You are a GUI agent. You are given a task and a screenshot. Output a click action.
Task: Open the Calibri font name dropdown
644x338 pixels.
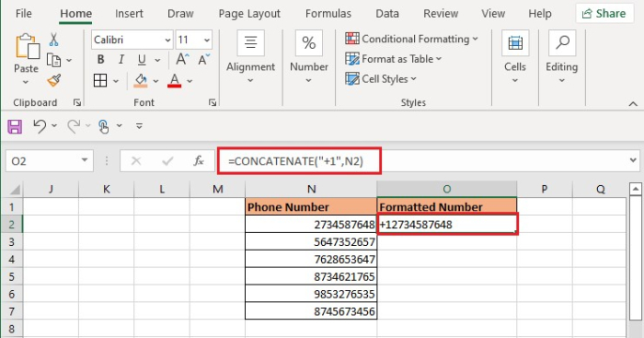point(167,41)
